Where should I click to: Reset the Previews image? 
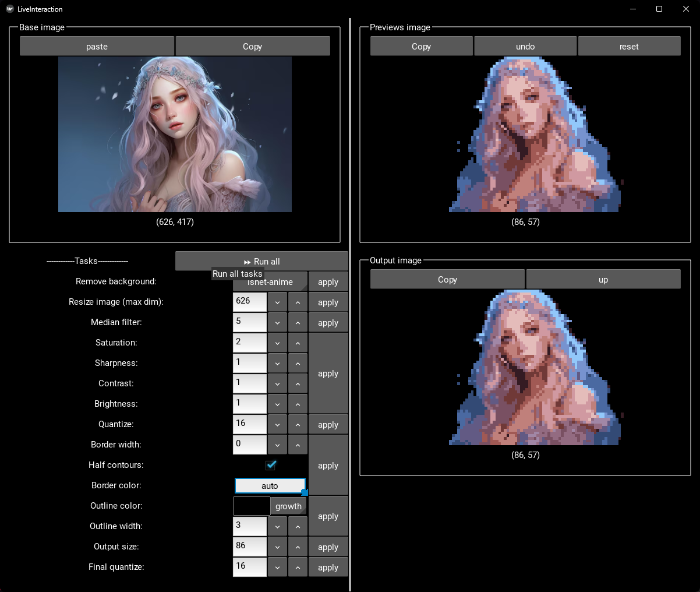coord(629,47)
